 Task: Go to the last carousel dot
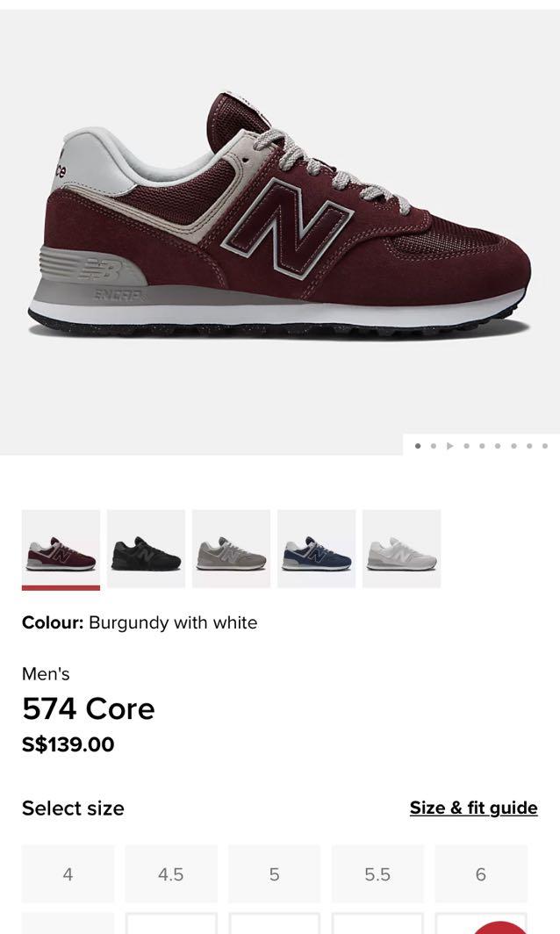point(545,446)
